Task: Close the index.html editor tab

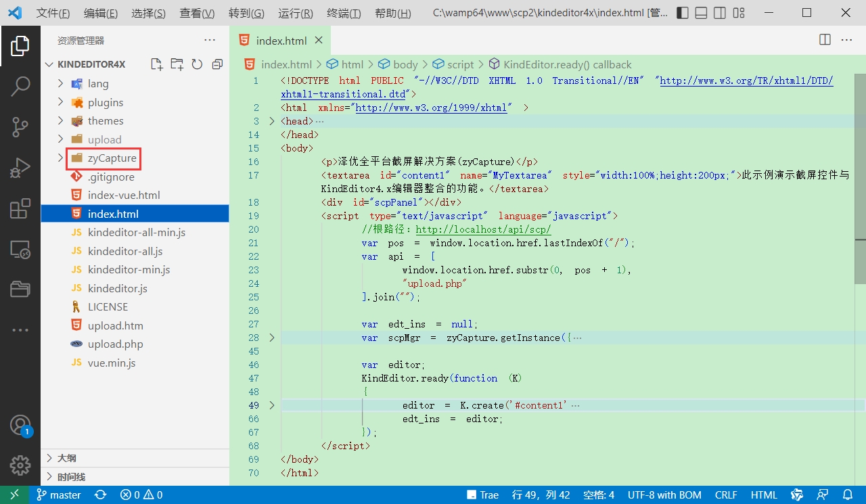Action: (x=319, y=41)
